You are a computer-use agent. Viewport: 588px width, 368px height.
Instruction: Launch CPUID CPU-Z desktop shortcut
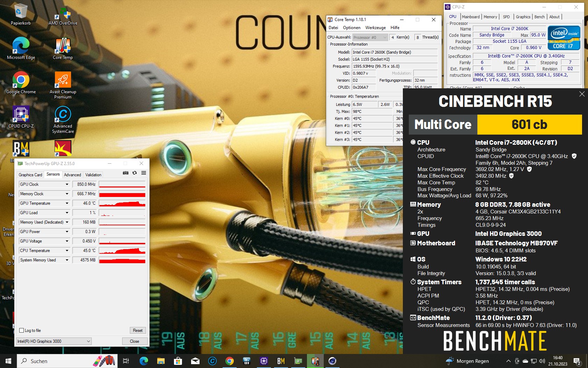21,117
